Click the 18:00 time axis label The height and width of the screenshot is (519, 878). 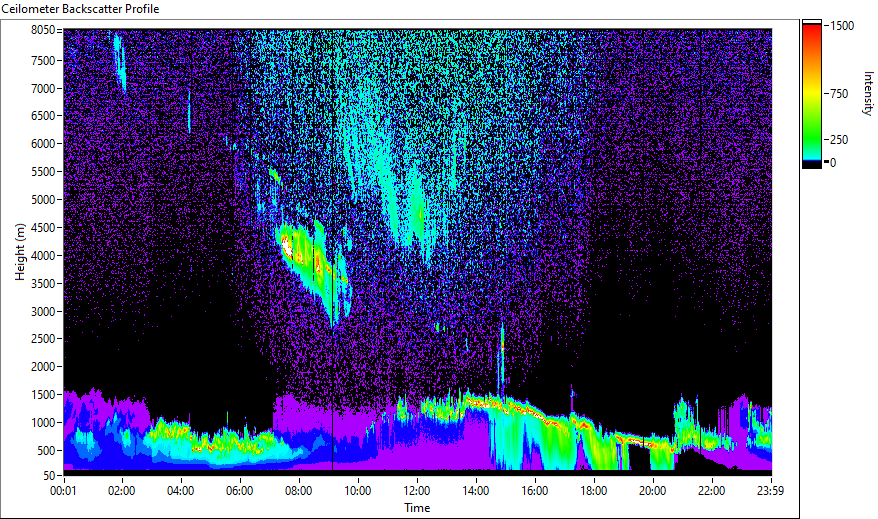(594, 491)
